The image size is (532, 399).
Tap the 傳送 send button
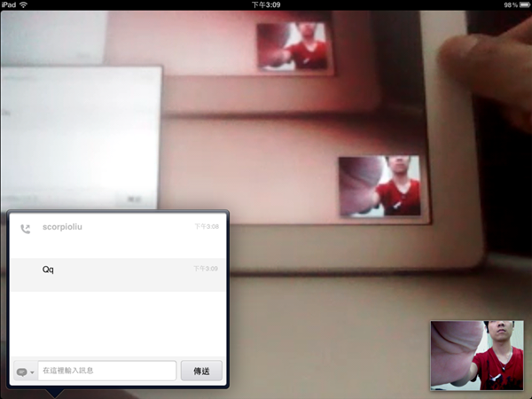(x=201, y=371)
